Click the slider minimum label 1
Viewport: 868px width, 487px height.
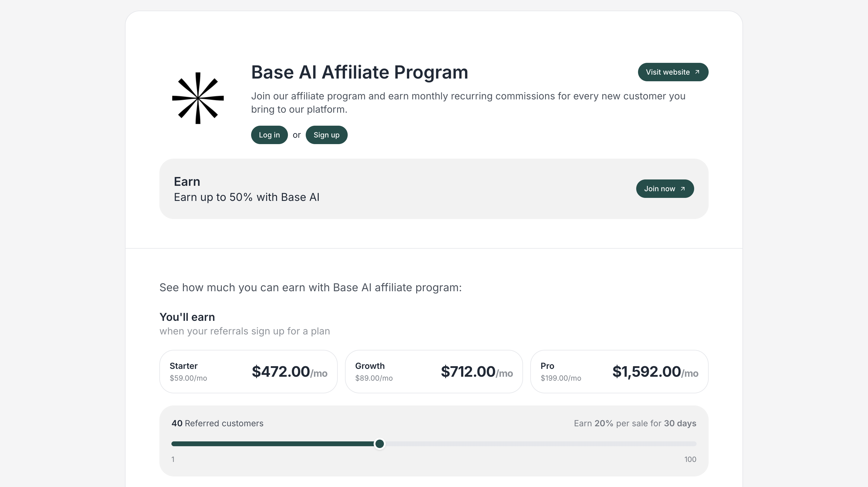173,459
